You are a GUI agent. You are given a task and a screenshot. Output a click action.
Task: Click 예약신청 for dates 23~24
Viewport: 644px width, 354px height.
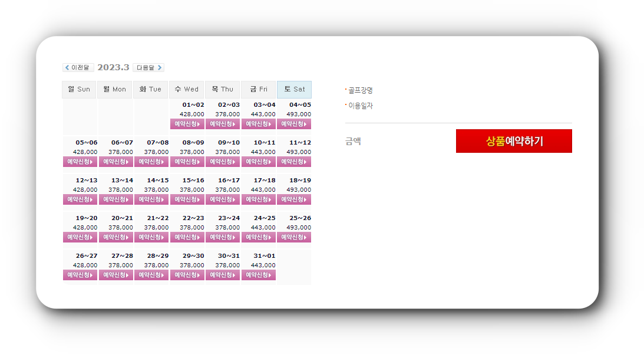point(223,237)
